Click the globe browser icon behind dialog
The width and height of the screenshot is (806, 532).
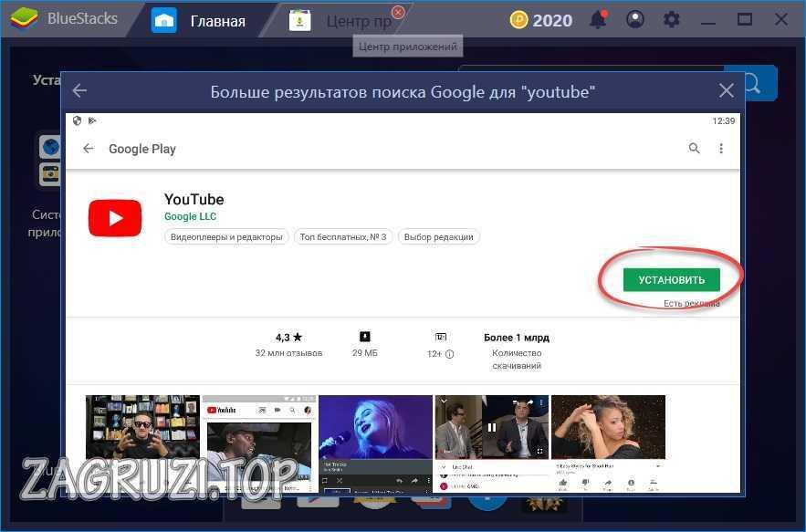point(50,148)
